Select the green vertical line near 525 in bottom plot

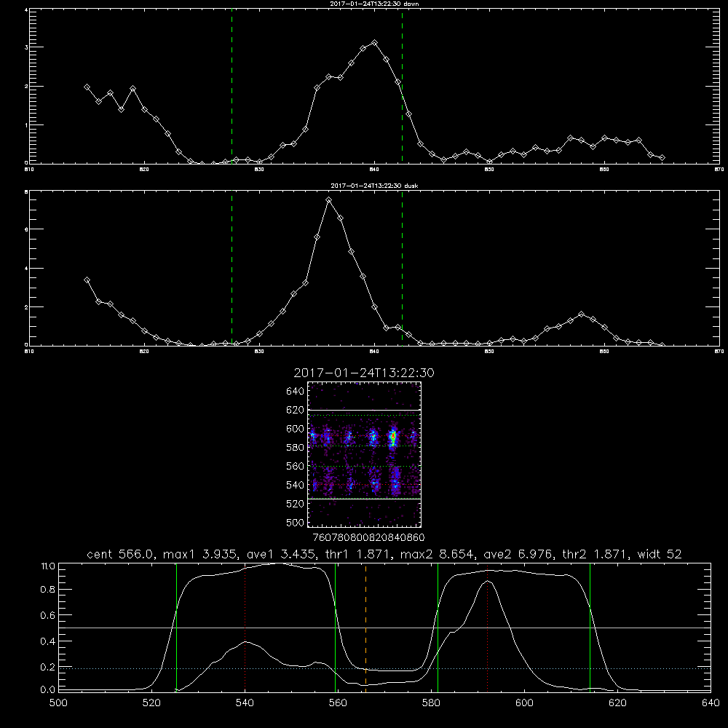[176, 627]
